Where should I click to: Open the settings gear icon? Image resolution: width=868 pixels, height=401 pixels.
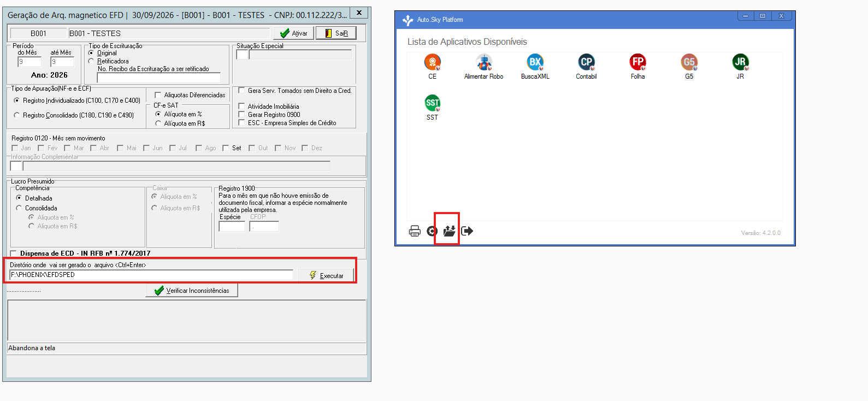coord(432,231)
